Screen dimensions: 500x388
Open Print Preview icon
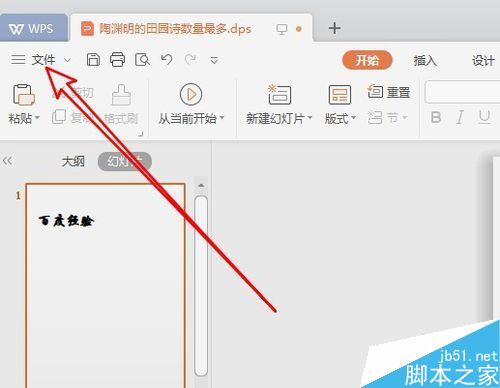142,60
